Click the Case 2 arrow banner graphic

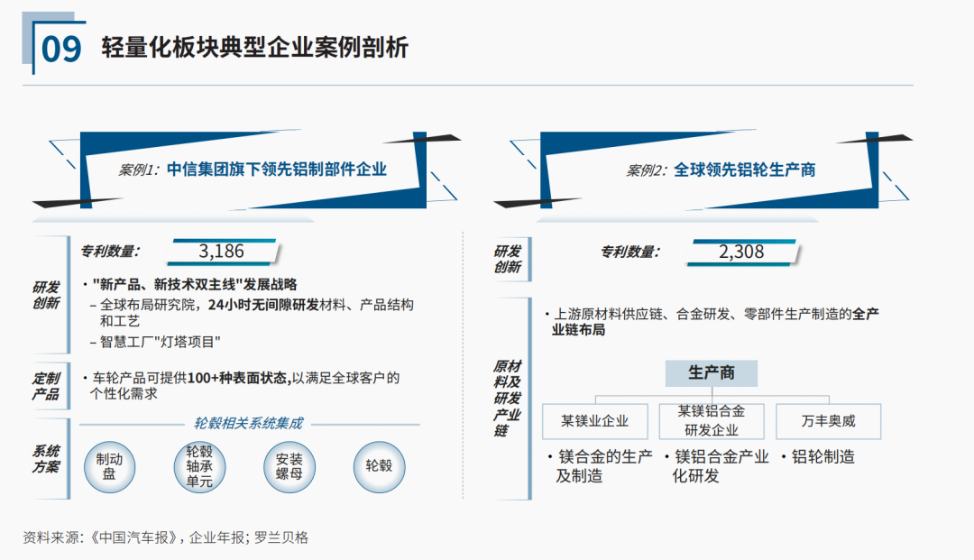point(712,169)
